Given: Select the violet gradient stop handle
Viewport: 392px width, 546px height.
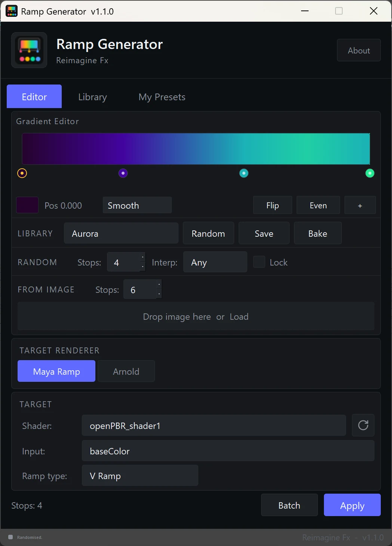Looking at the screenshot, I should 123,173.
